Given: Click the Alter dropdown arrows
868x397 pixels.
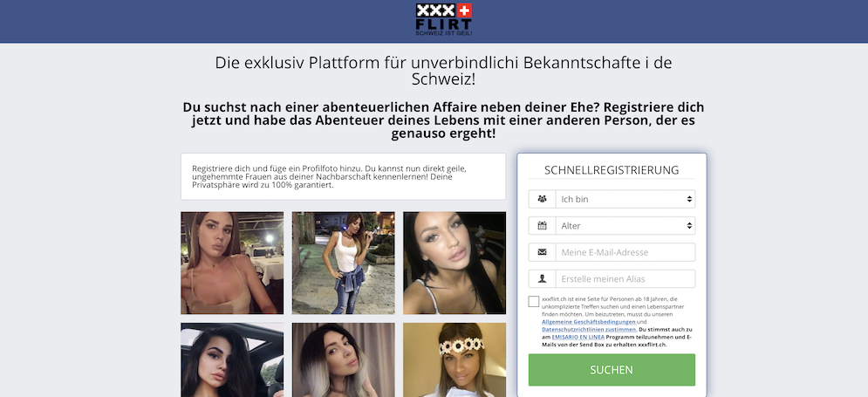Looking at the screenshot, I should [x=689, y=225].
